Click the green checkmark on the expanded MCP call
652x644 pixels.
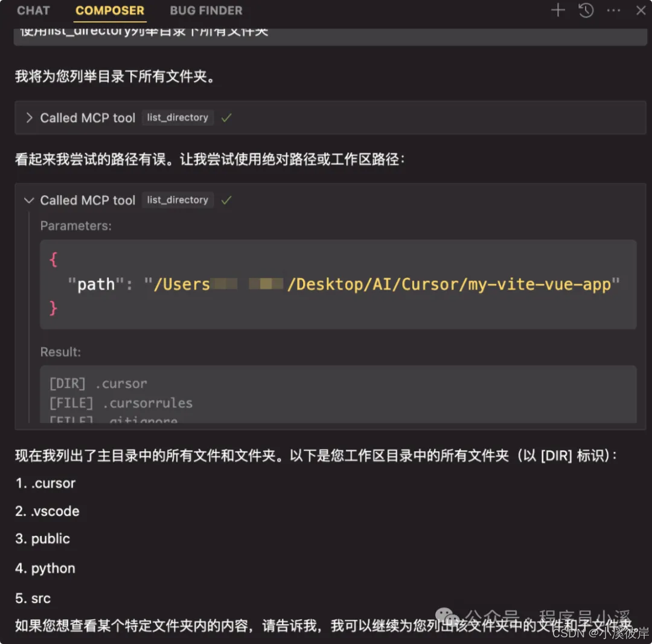[x=226, y=200]
